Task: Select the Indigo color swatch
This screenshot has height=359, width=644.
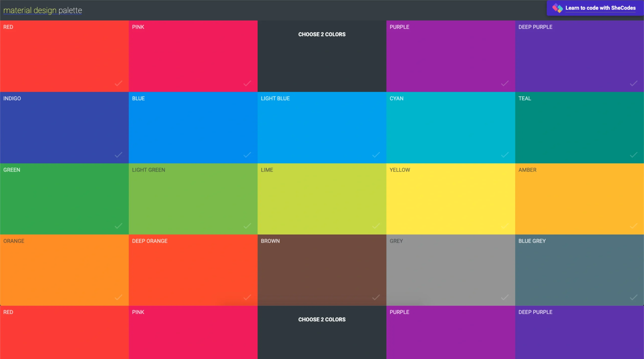Action: pos(64,128)
